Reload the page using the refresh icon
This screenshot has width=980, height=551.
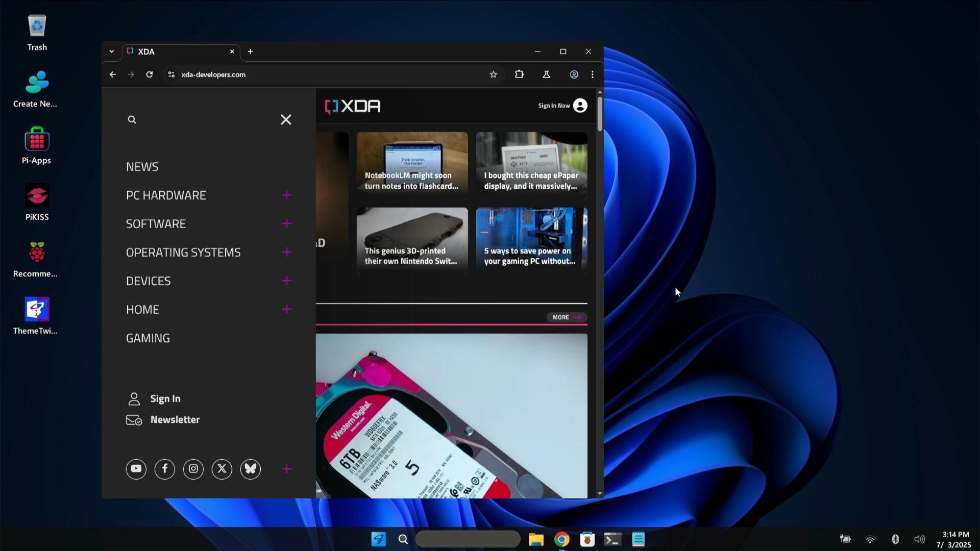[x=150, y=74]
